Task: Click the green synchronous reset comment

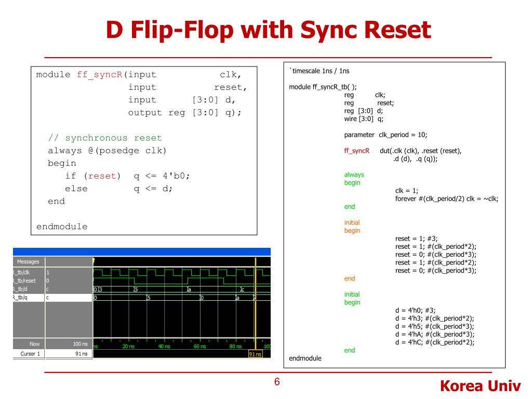Action: point(105,138)
